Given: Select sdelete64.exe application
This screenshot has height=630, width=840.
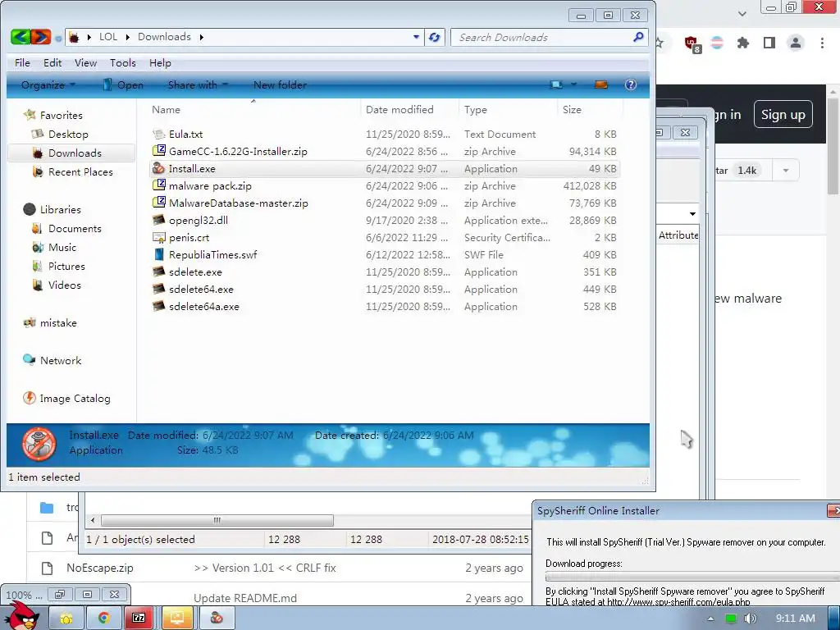Looking at the screenshot, I should tap(201, 290).
